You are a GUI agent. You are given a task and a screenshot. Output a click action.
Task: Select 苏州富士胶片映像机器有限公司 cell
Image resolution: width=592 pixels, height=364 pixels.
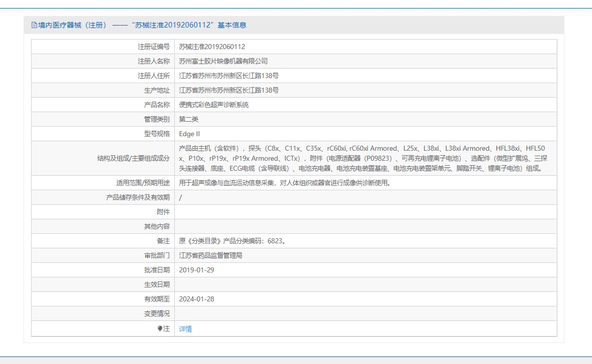click(x=223, y=61)
